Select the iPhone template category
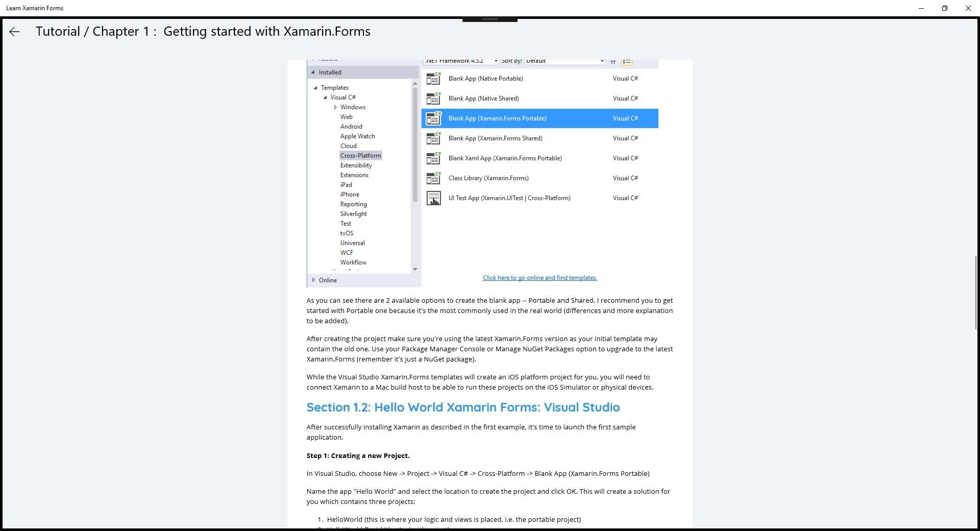 pyautogui.click(x=350, y=195)
